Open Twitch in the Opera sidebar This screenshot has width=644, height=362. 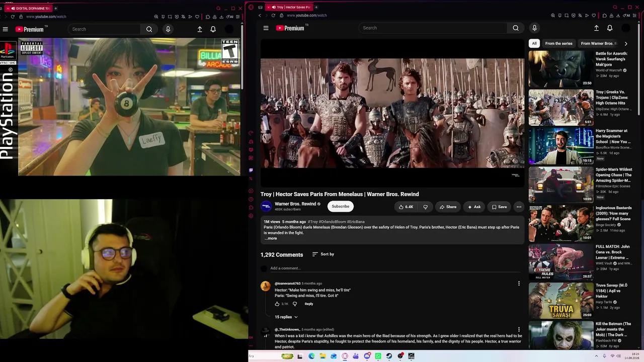pyautogui.click(x=251, y=170)
